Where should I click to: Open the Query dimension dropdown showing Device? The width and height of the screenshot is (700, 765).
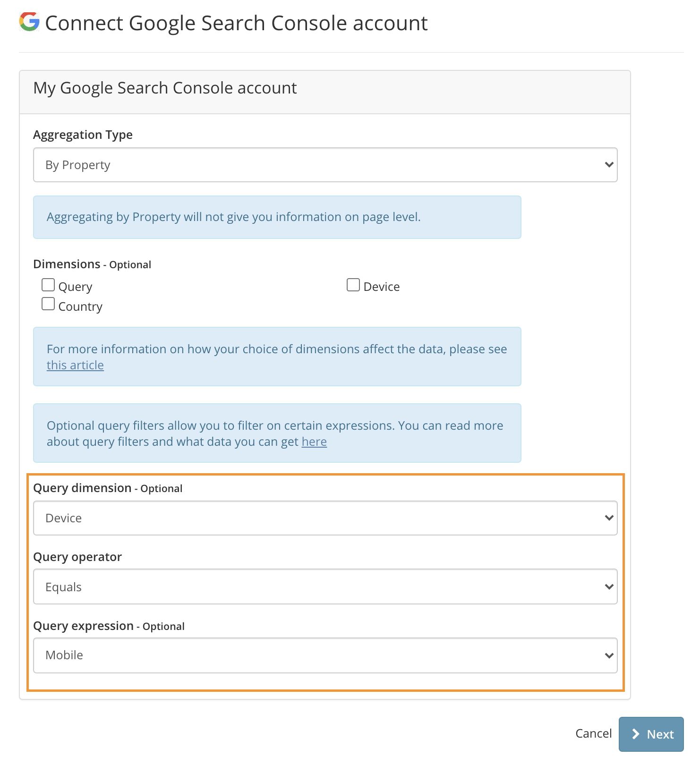coord(325,518)
